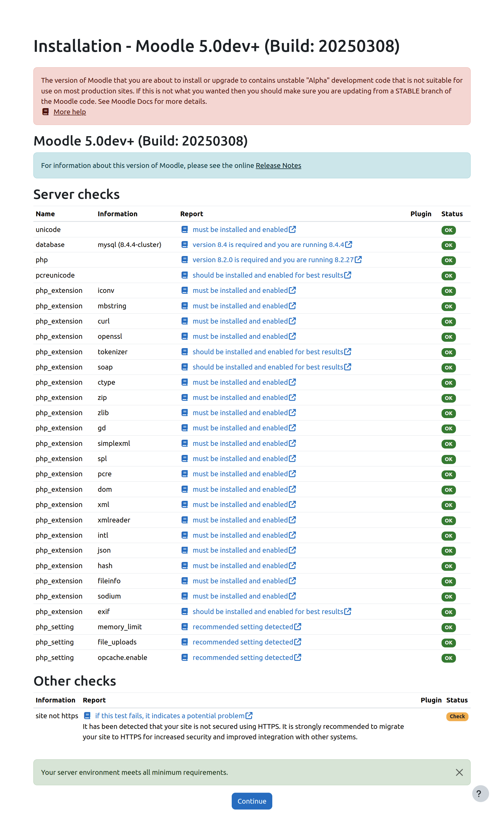This screenshot has height=818, width=504.
Task: Open file_uploads recommended setting detected link
Action: (x=247, y=642)
